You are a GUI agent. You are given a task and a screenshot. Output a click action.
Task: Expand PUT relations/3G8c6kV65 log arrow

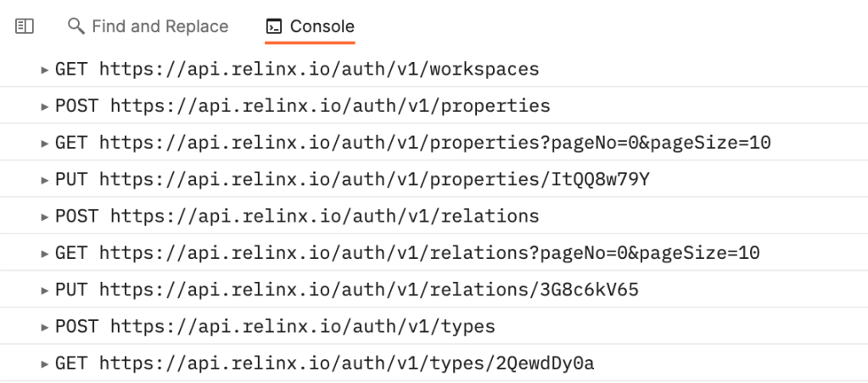(x=45, y=290)
